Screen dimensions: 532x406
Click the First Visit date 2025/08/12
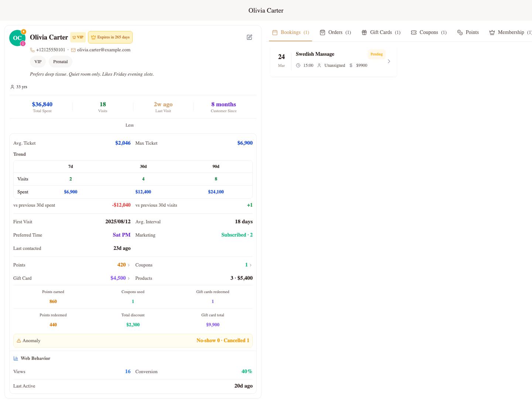(x=118, y=222)
